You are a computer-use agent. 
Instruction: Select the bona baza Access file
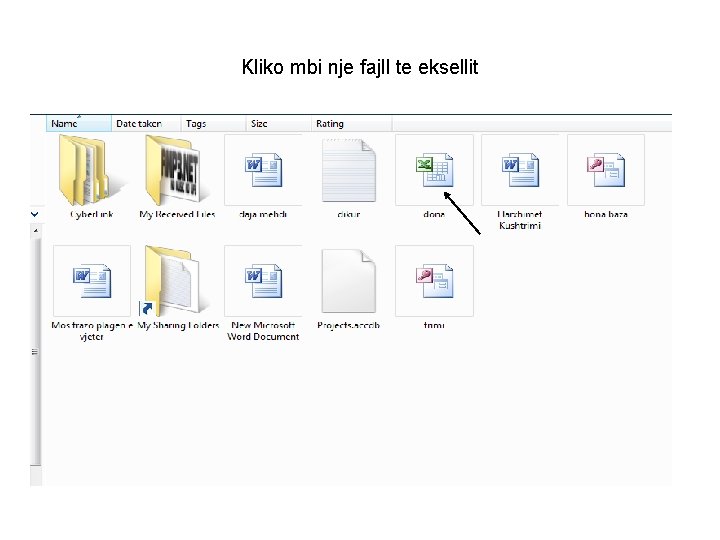pyautogui.click(x=606, y=177)
